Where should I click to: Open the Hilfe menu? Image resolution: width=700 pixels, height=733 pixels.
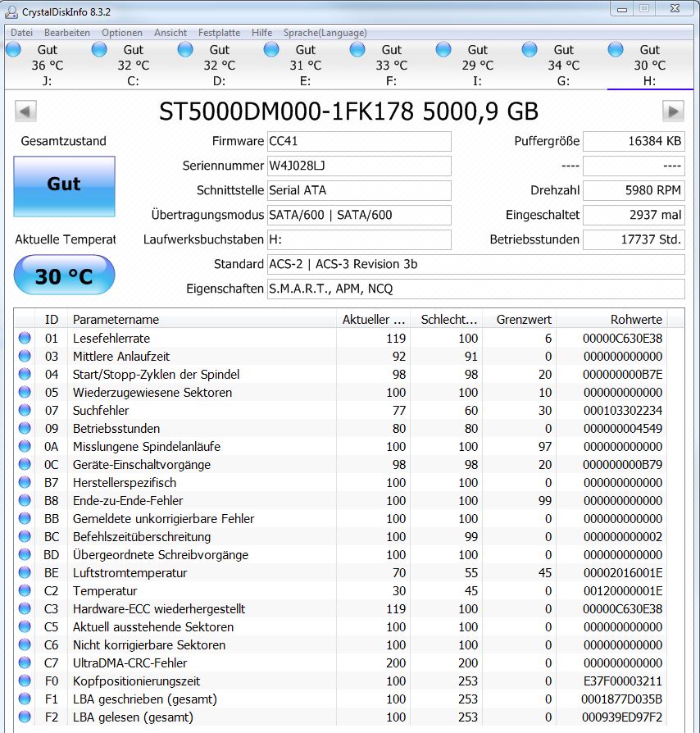261,33
